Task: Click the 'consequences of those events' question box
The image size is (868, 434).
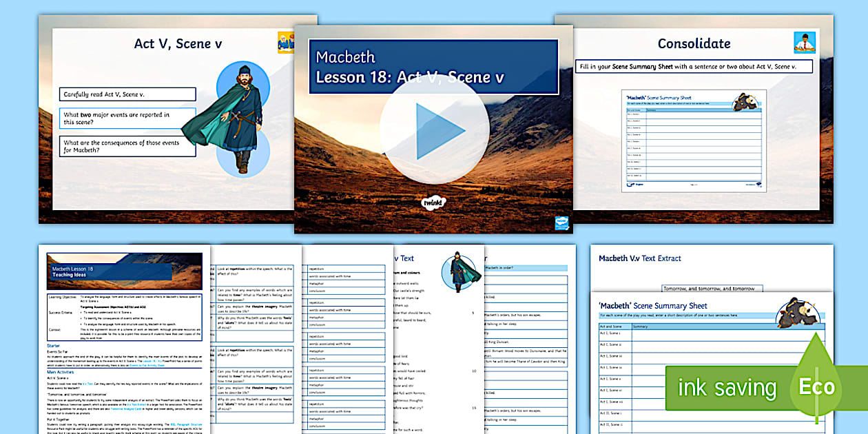Action: click(128, 147)
